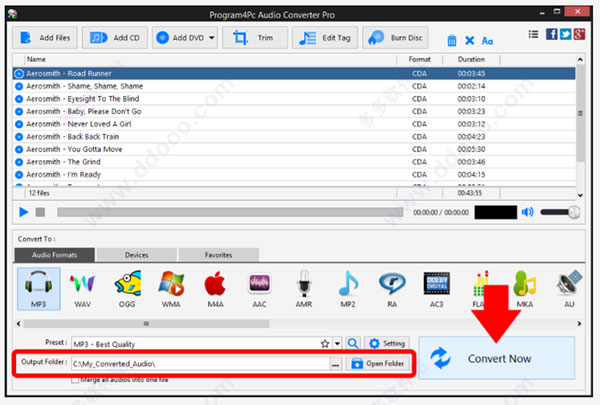Mute audio with the speaker icon
The height and width of the screenshot is (405, 600).
click(x=527, y=212)
